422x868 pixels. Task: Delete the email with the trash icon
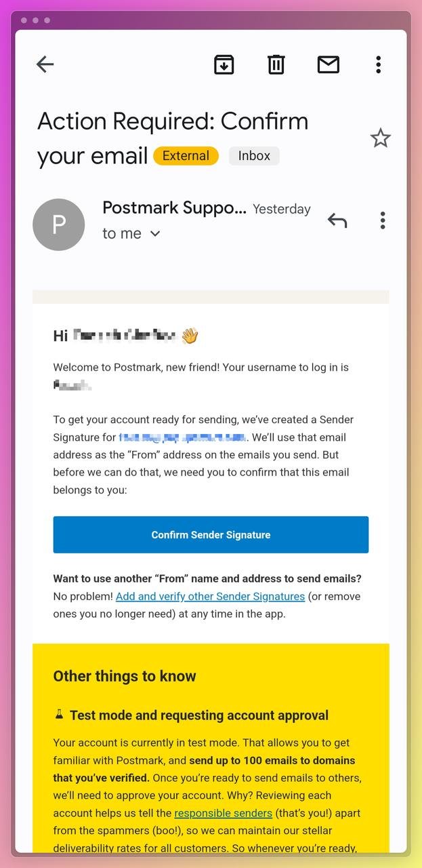[276, 64]
